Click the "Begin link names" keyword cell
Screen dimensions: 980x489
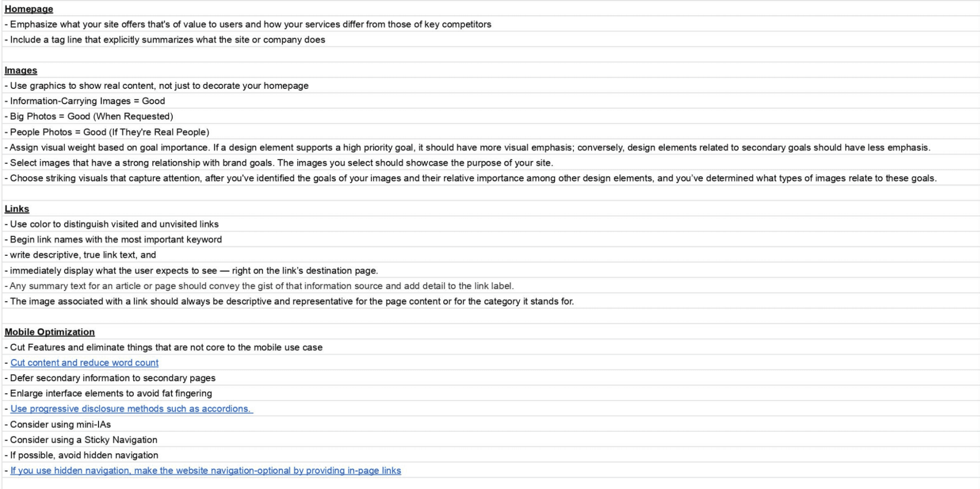tap(116, 239)
